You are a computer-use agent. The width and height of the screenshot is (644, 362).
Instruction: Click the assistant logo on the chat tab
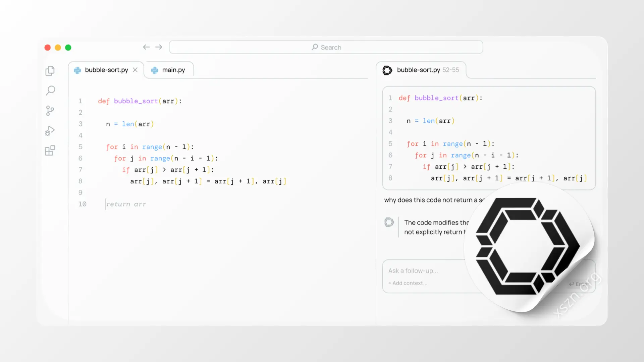387,70
